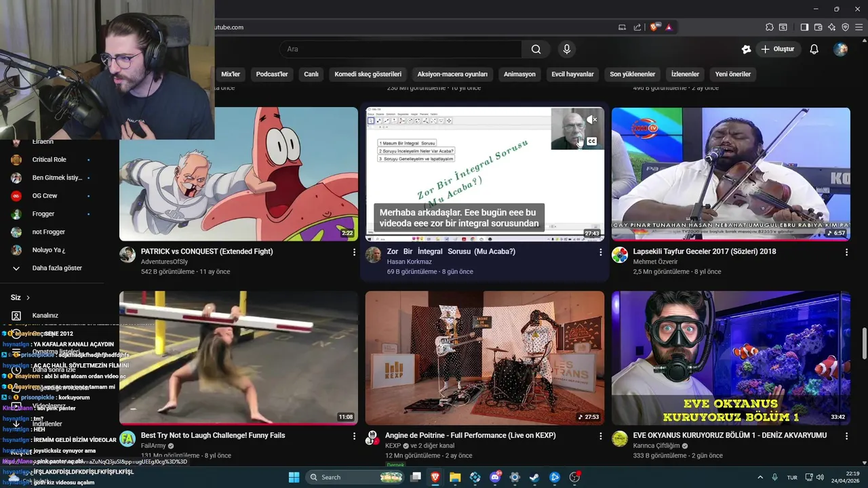Select the Komedi skeç gösterileri chip
The height and width of the screenshot is (488, 868).
click(368, 74)
